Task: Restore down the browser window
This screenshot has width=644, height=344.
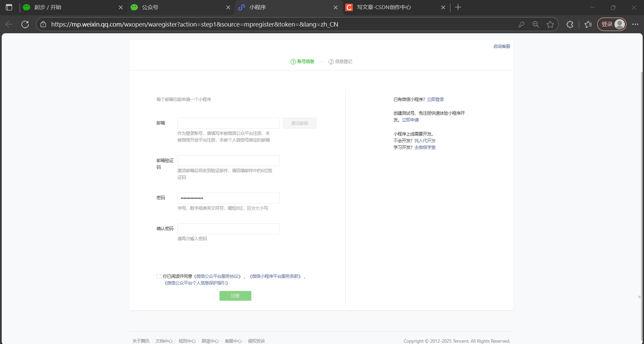Action: [x=613, y=7]
